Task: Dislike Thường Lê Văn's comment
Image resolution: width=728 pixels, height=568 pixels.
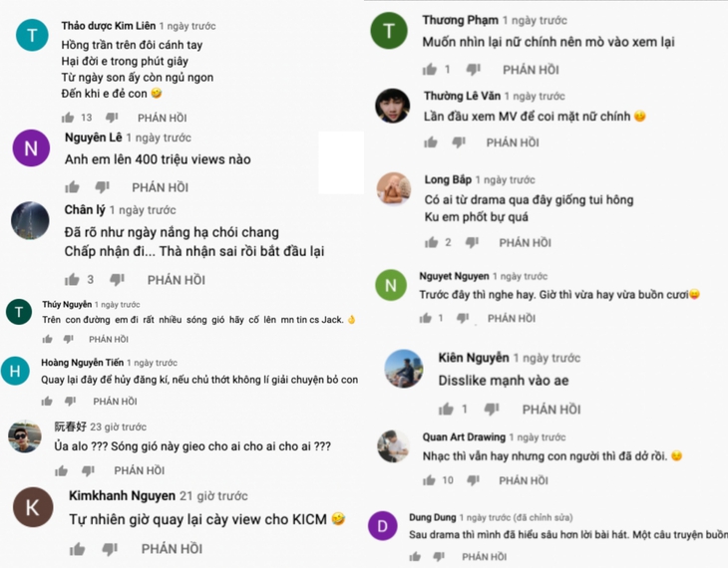Action: pos(458,142)
